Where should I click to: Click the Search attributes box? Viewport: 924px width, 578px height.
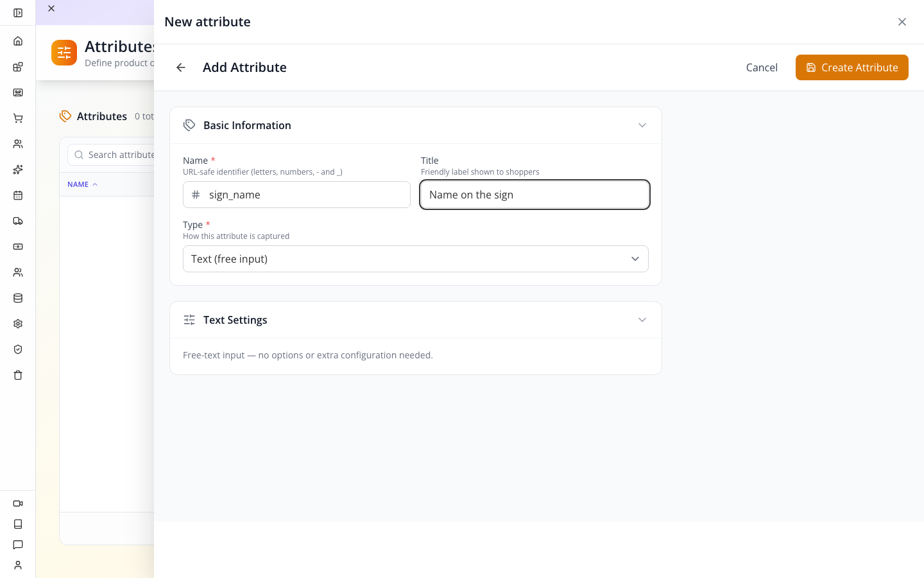tap(112, 155)
